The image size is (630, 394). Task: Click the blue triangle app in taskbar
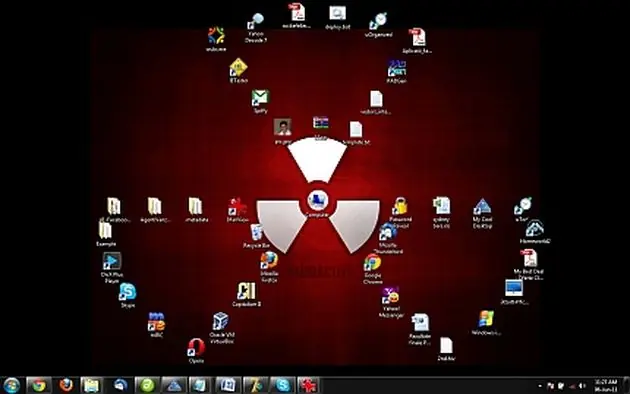(x=174, y=386)
